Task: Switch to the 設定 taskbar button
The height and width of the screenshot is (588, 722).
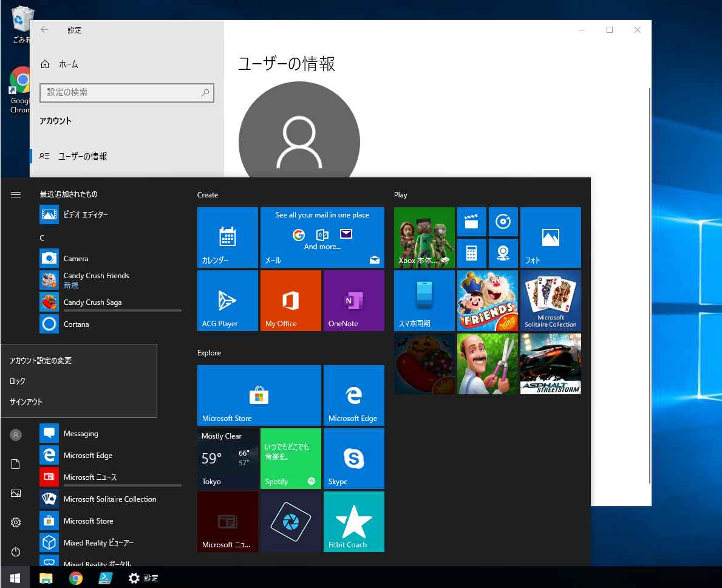Action: point(143,578)
